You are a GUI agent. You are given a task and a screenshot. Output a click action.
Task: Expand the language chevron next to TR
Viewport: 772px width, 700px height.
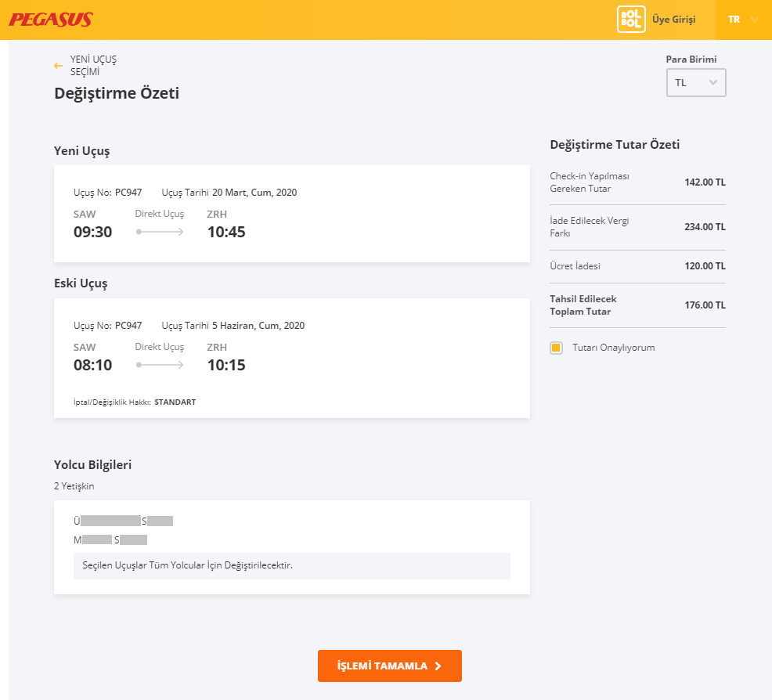pos(755,20)
